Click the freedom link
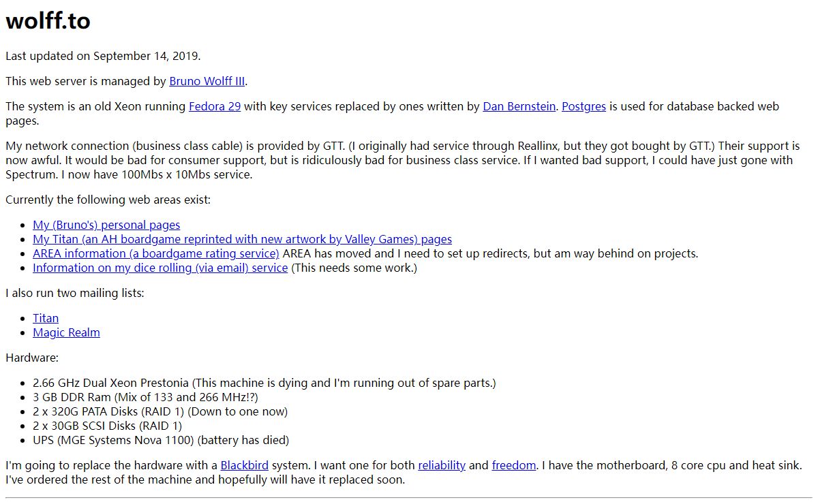 coord(514,465)
